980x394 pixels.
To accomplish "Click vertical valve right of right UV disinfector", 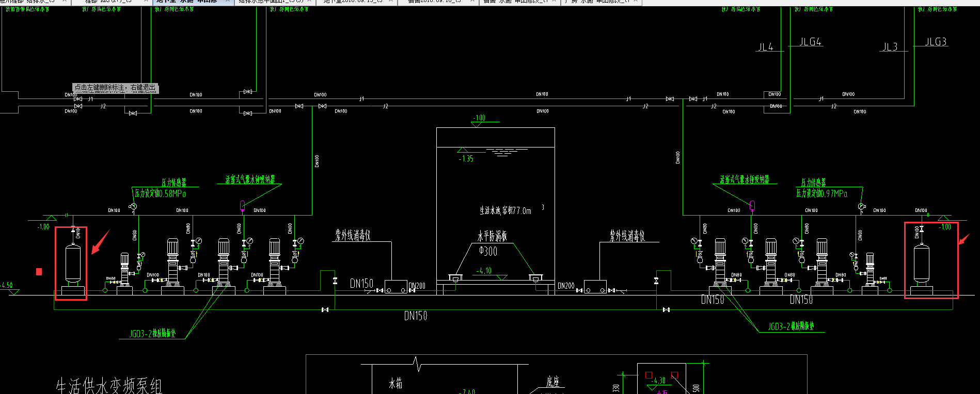I will [656, 281].
